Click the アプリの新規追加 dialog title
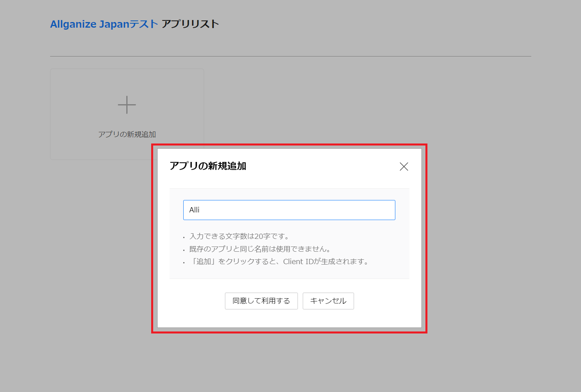The image size is (581, 392). 208,166
